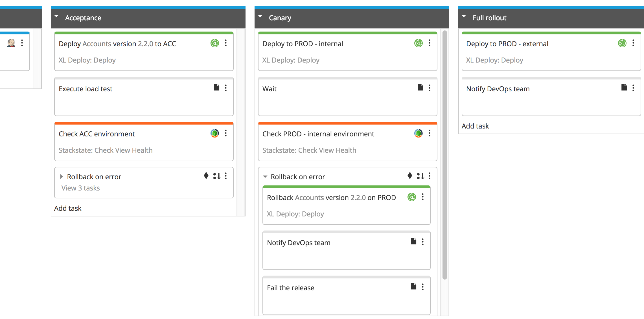644x319 pixels.
Task: Open kebab menu of Full rollout Notify DevOps team
Action: tap(633, 88)
